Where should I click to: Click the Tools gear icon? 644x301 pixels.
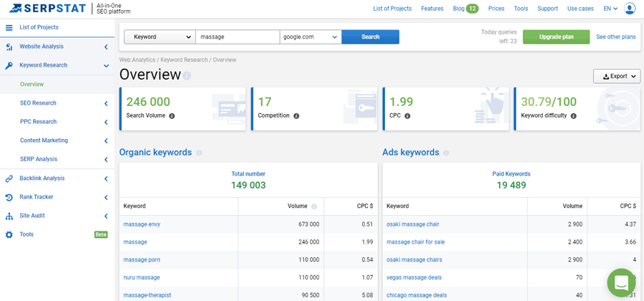pyautogui.click(x=9, y=234)
